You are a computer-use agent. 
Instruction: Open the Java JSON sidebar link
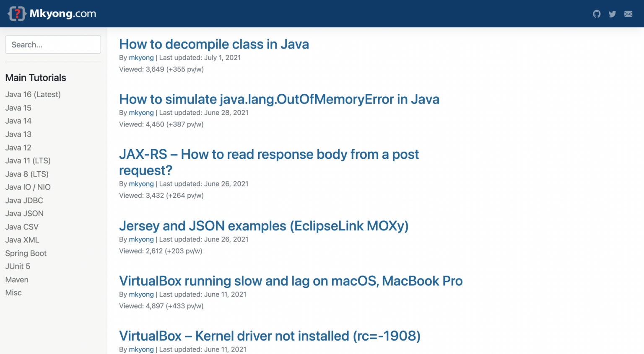pyautogui.click(x=24, y=213)
